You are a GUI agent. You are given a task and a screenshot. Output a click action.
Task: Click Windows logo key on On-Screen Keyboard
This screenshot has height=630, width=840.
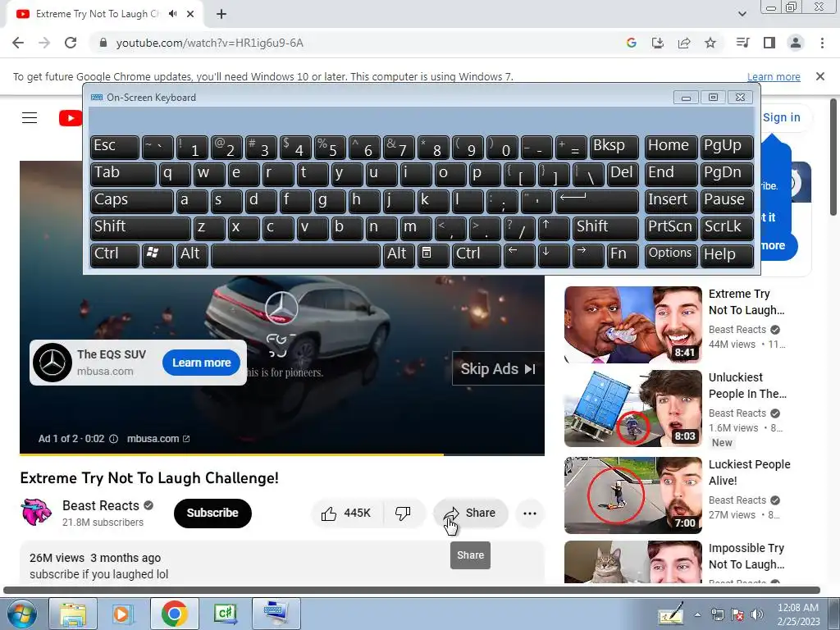[157, 255]
